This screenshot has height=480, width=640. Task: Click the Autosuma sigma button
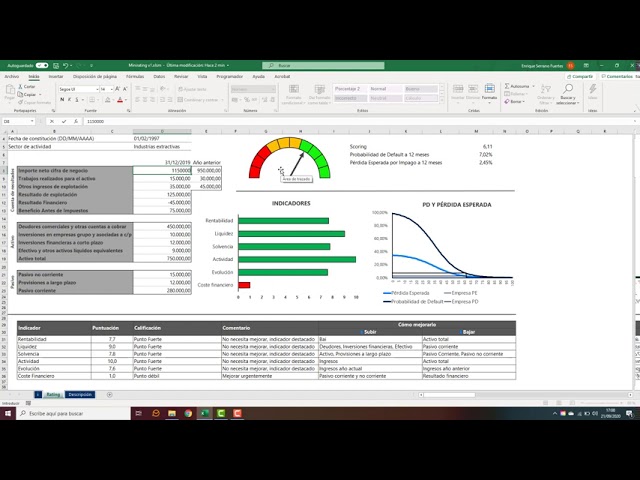click(x=517, y=86)
